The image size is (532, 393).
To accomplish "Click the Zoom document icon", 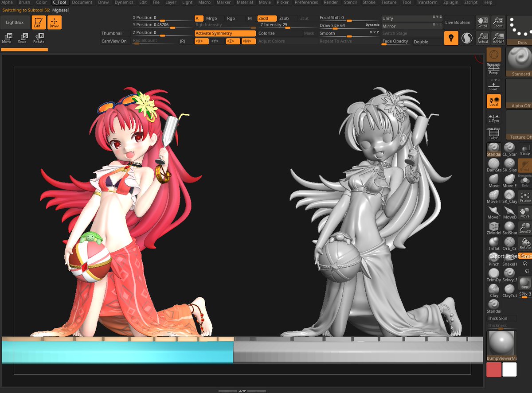I will (498, 23).
